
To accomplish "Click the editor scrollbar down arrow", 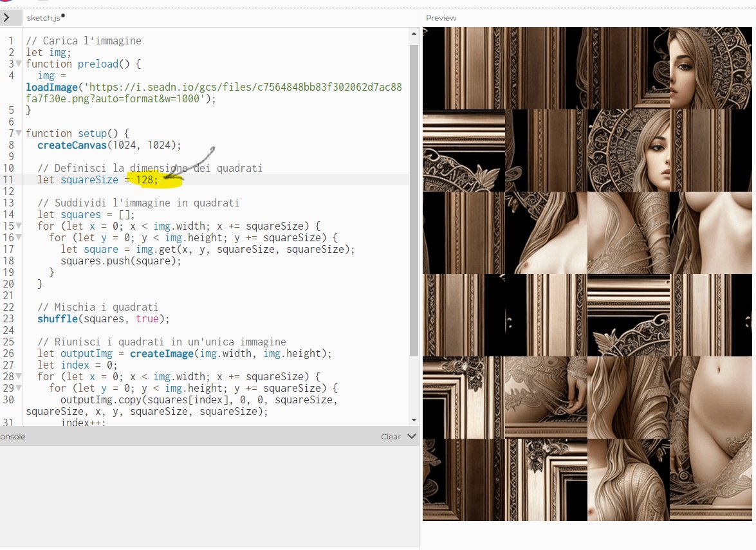I will [414, 420].
